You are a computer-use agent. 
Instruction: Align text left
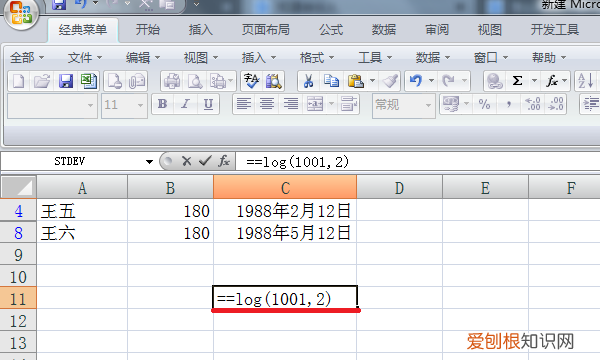[244, 104]
